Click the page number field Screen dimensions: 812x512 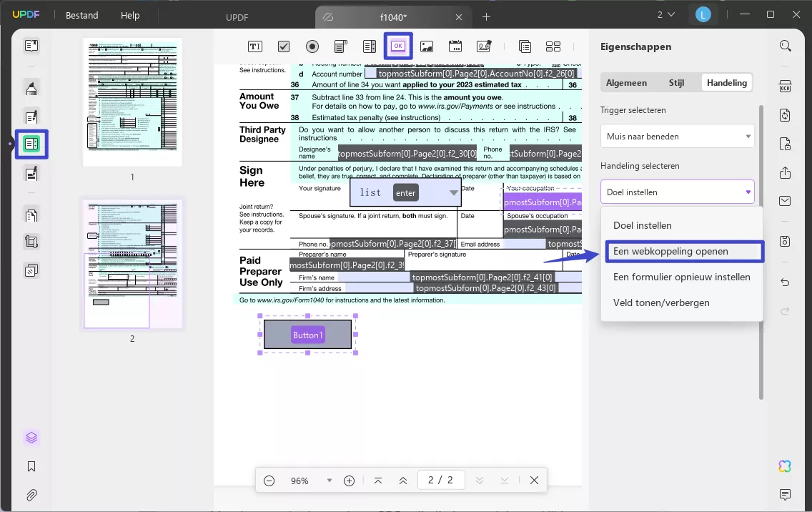pos(441,480)
